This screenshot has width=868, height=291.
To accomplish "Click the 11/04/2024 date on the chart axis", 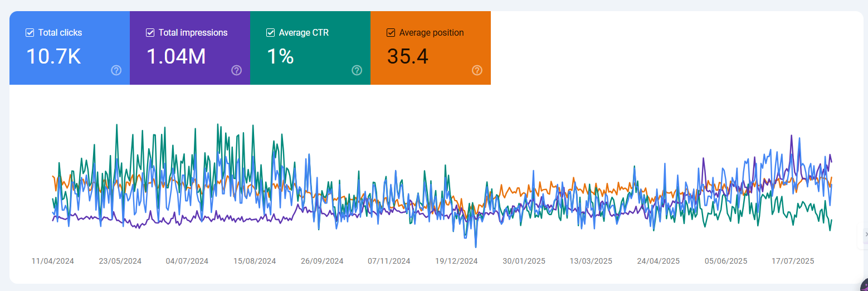I will coord(53,261).
